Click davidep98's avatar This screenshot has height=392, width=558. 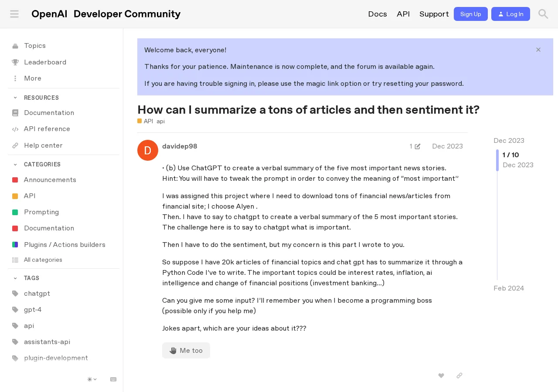[148, 150]
